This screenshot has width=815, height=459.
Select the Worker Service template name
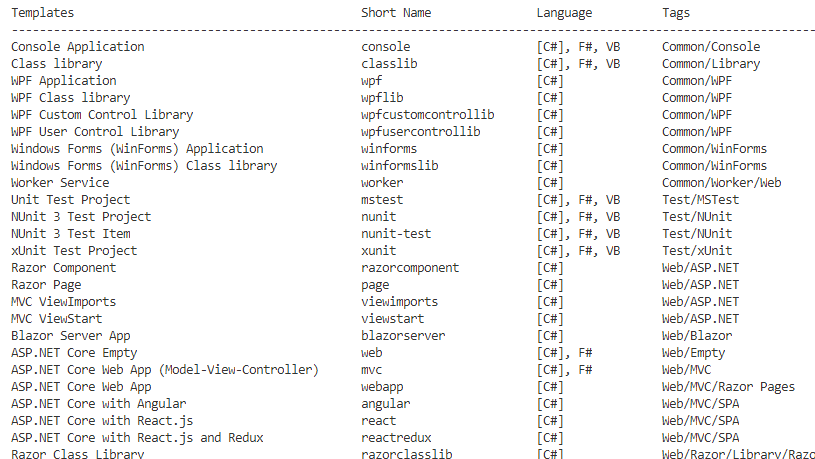tap(60, 183)
